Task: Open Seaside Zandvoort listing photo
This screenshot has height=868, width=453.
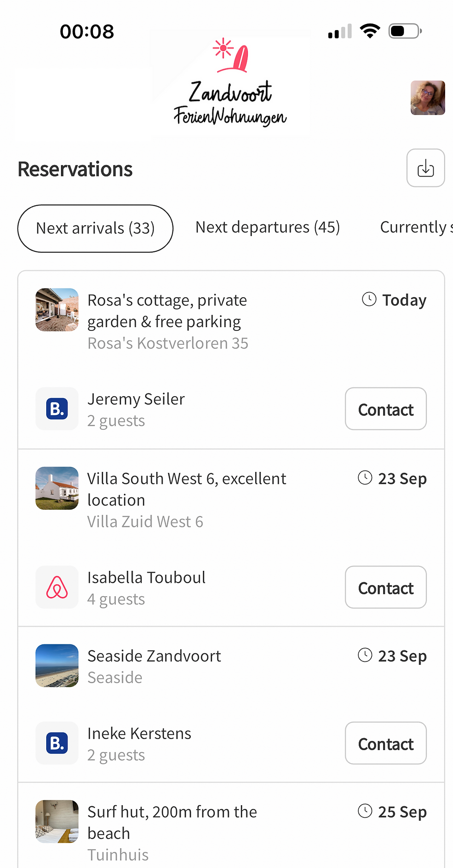Action: click(57, 666)
